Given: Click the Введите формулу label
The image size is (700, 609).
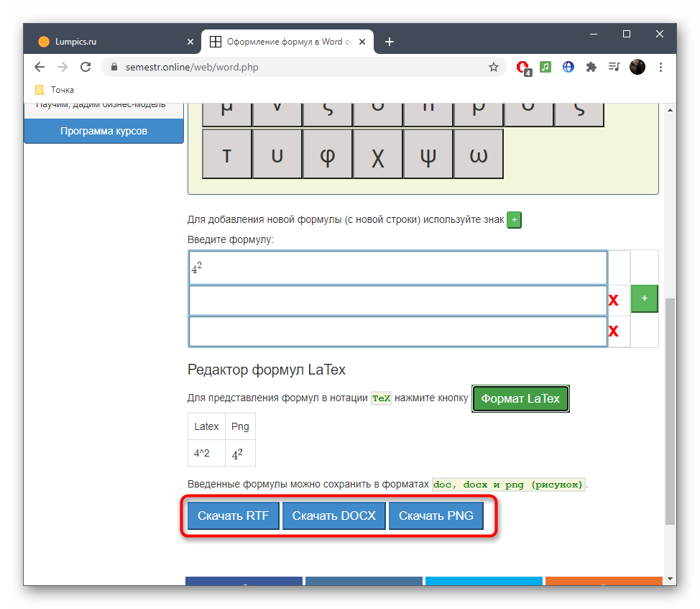Looking at the screenshot, I should pyautogui.click(x=231, y=239).
